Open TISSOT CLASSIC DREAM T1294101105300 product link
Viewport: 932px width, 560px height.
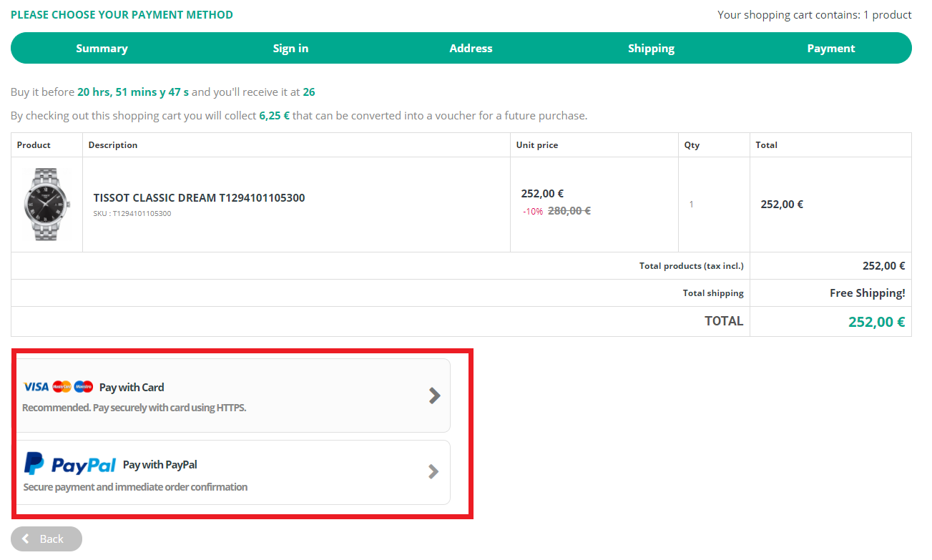(199, 197)
